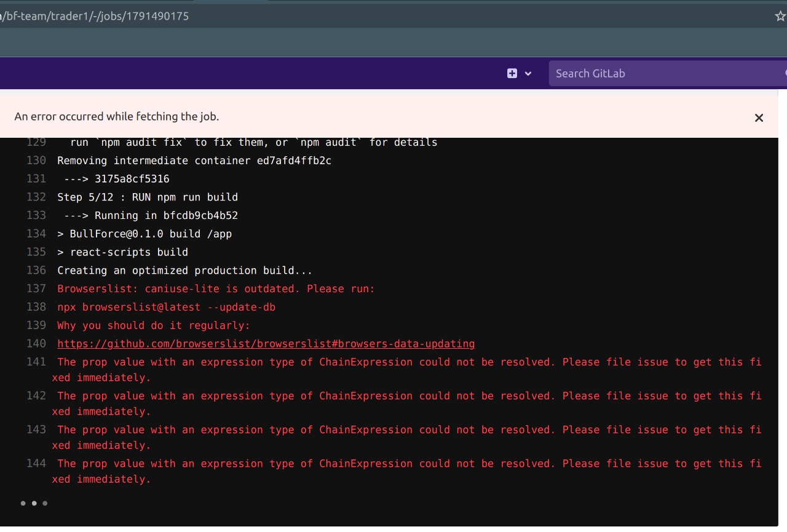Image resolution: width=787 pixels, height=532 pixels.
Task: Click line number 132 for the build step
Action: 36,197
